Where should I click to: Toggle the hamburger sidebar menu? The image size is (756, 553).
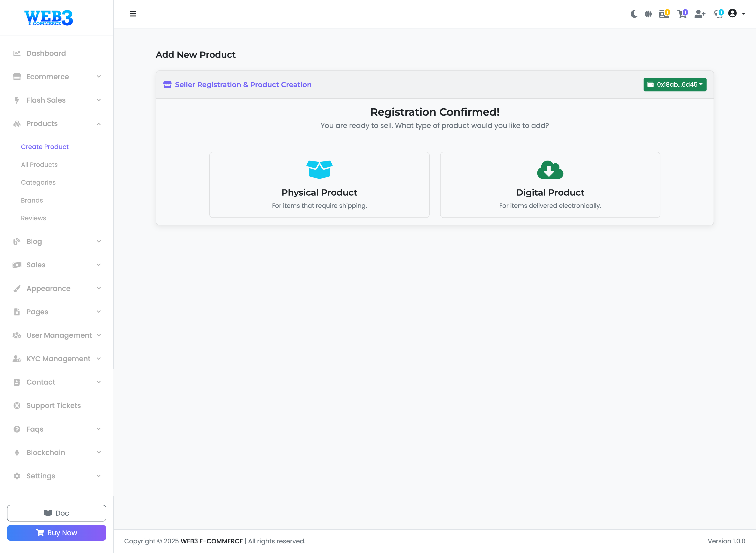click(x=133, y=14)
